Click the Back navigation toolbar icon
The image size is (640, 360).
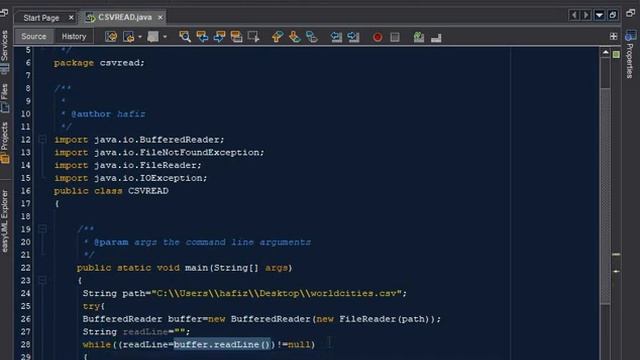(x=129, y=37)
